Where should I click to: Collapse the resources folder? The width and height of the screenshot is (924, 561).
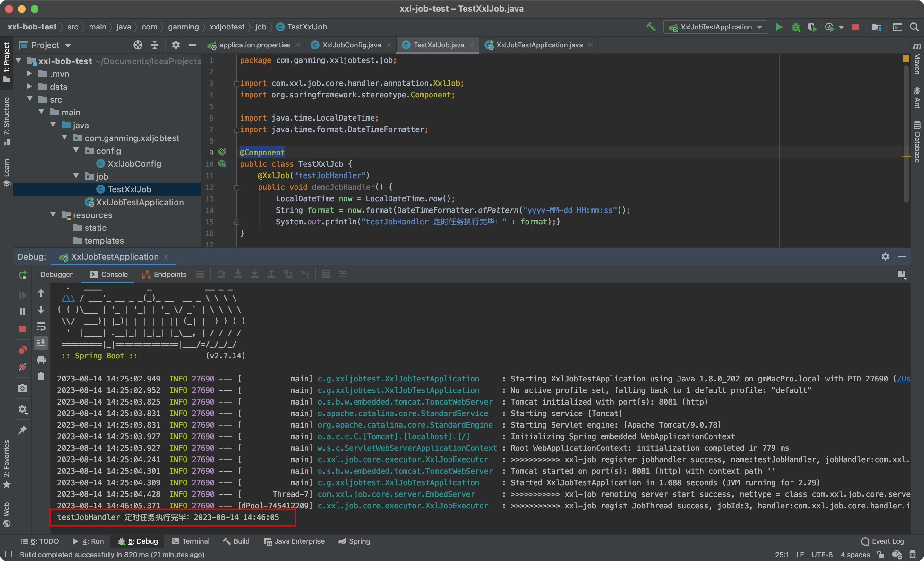53,214
